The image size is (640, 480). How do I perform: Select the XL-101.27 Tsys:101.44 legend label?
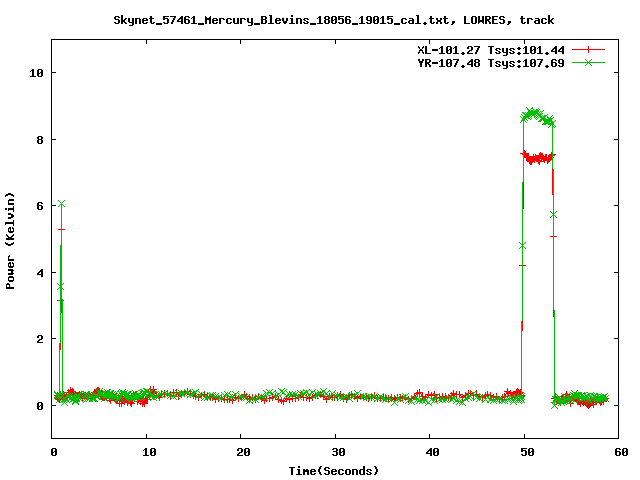tap(491, 50)
